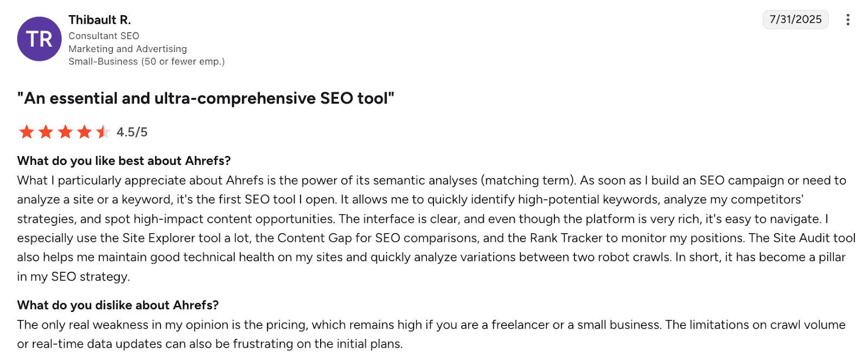Click the 7/31/2025 date badge
The image size is (868, 359).
coord(795,20)
